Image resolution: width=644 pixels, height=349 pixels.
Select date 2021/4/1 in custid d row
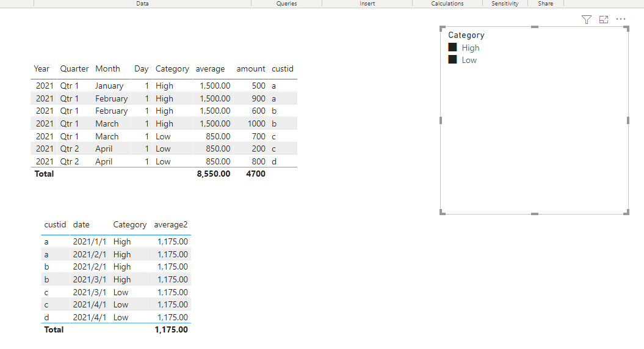point(90,317)
